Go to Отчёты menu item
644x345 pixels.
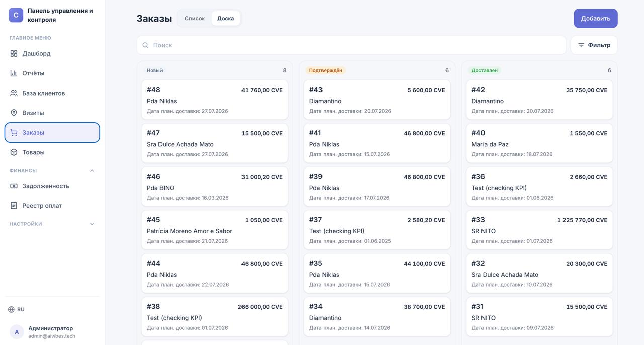click(x=52, y=73)
